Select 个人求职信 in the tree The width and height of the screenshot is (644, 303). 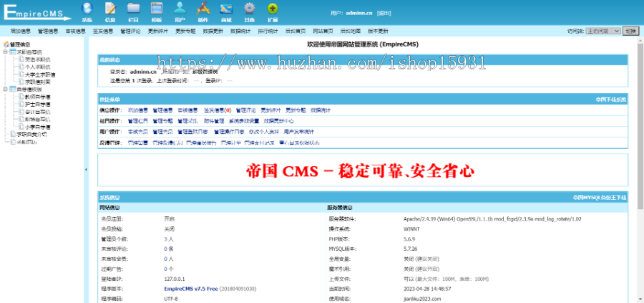[37, 67]
